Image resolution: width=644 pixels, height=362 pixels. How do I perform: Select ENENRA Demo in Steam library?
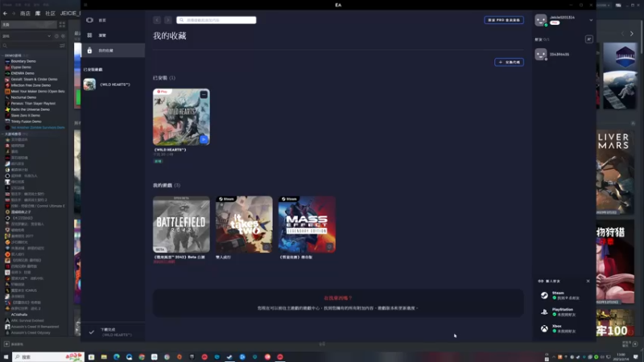click(23, 73)
